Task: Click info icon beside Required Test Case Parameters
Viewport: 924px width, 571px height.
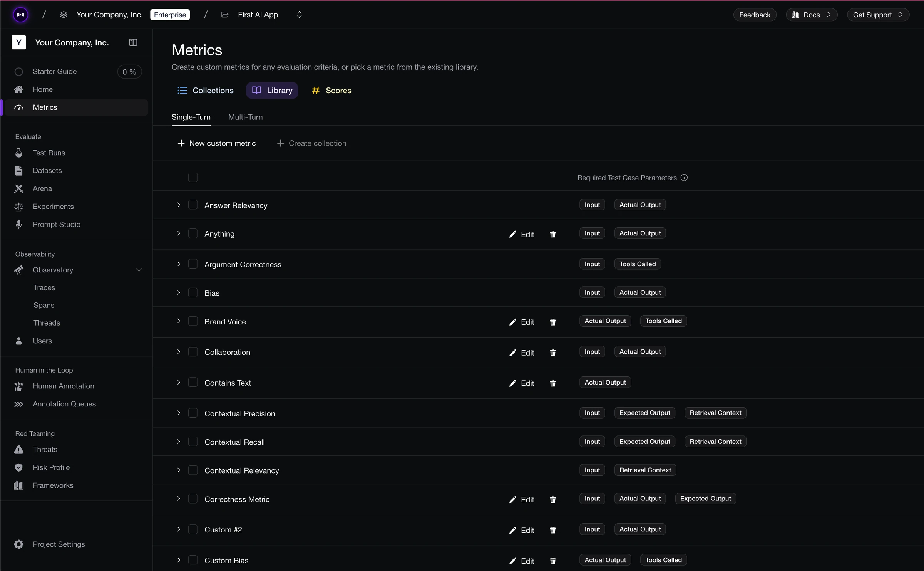Action: (x=684, y=178)
